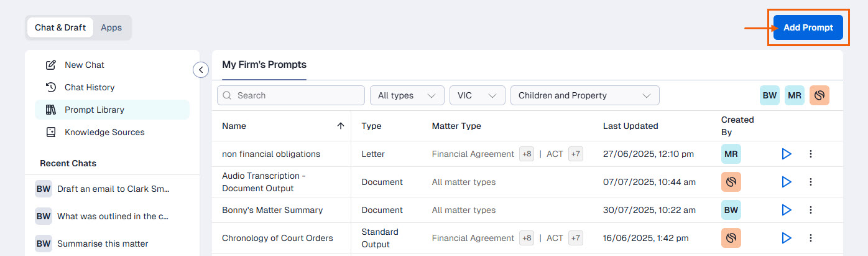Open the VIC state dropdown

tap(477, 95)
